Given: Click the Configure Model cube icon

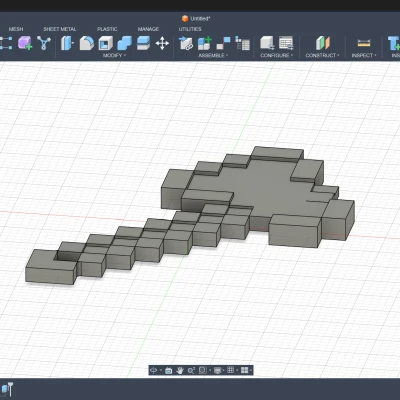Looking at the screenshot, I should [267, 43].
